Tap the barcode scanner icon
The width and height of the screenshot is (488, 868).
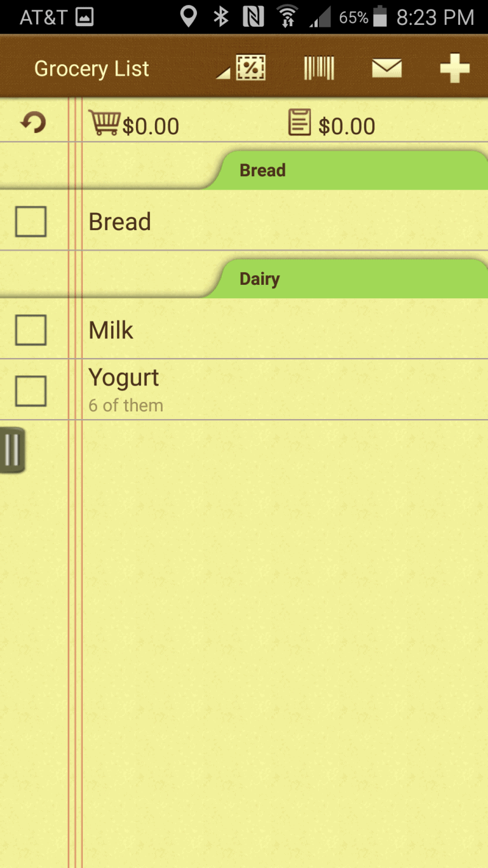319,68
